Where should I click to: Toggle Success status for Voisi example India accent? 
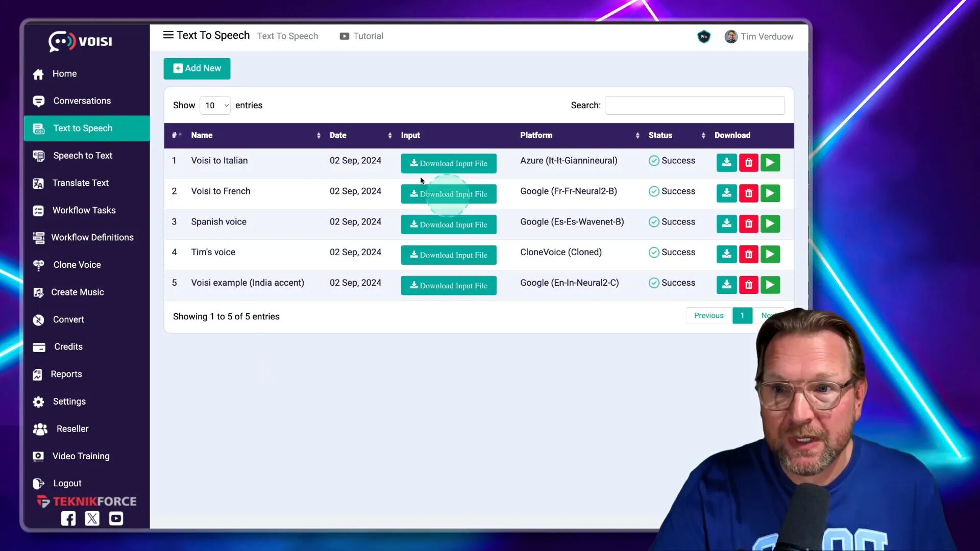point(672,283)
